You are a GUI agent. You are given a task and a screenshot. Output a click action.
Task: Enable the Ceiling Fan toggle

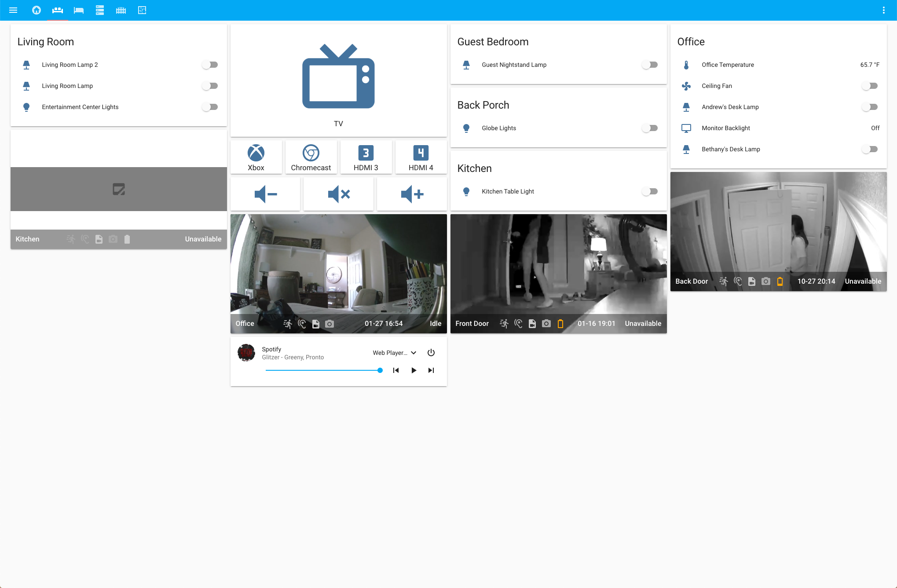coord(870,86)
